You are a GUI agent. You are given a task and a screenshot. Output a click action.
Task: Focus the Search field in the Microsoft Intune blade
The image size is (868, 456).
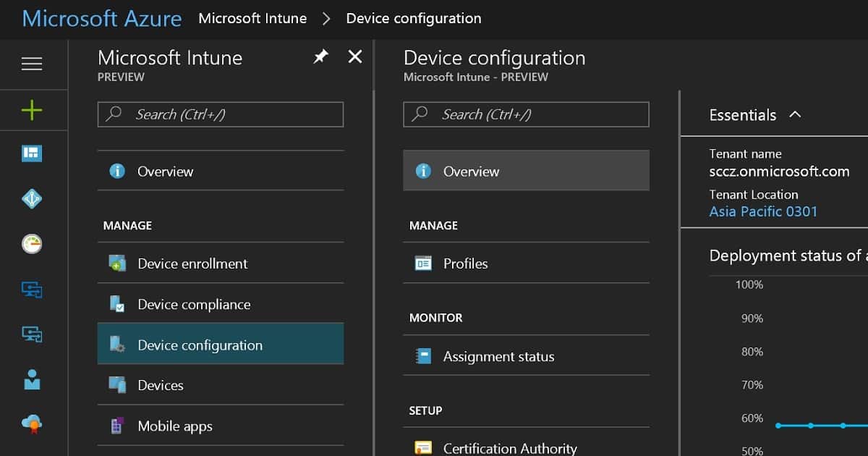click(221, 114)
